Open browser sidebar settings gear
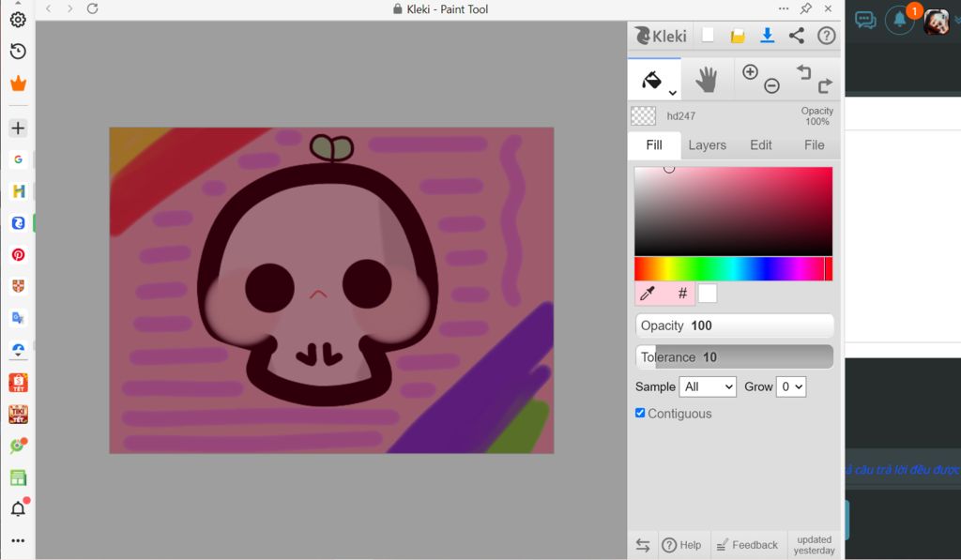Viewport: 961px width, 560px height. [18, 20]
